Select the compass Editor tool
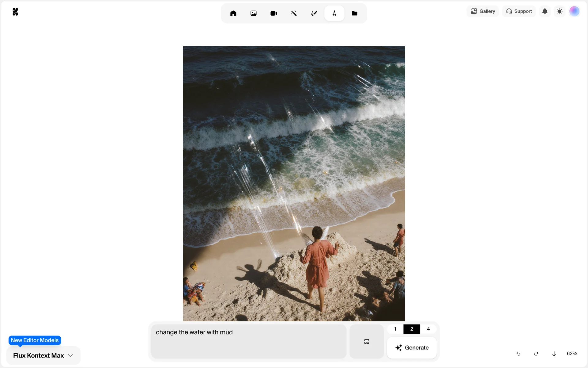Screen dimensions: 588x368 (334, 13)
